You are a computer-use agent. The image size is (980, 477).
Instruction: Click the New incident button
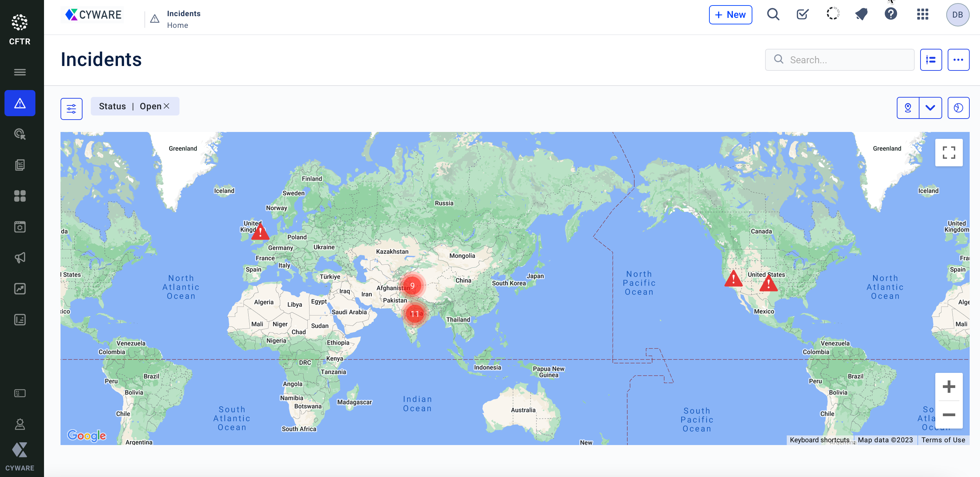point(730,15)
